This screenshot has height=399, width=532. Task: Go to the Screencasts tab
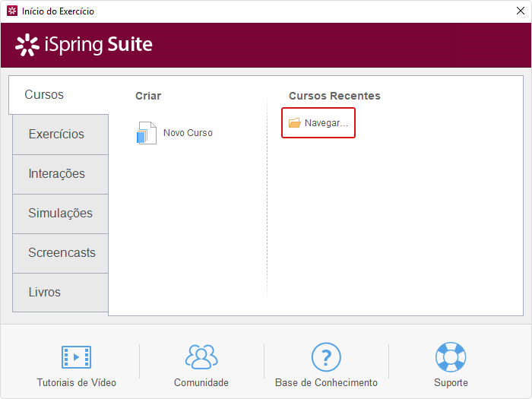point(60,253)
